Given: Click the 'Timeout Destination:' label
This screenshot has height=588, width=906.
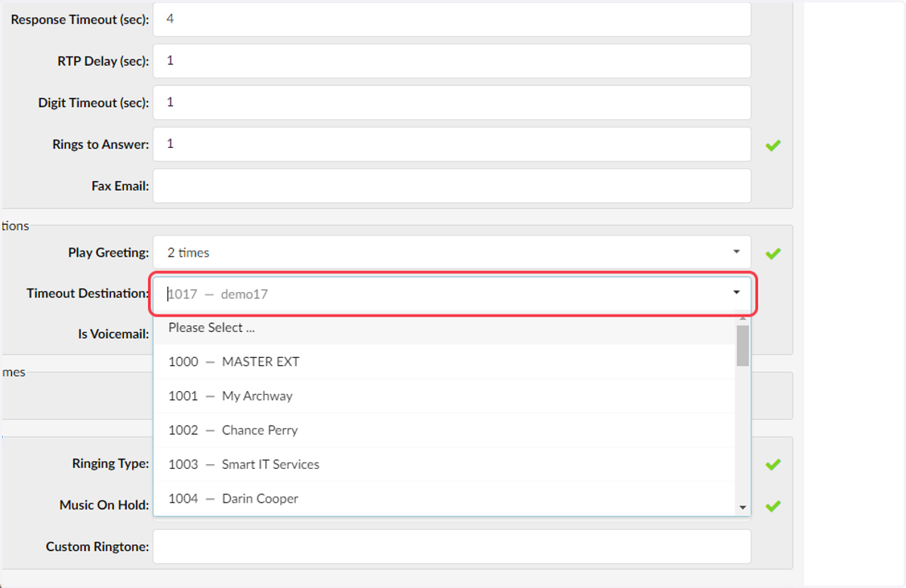Looking at the screenshot, I should tap(88, 293).
